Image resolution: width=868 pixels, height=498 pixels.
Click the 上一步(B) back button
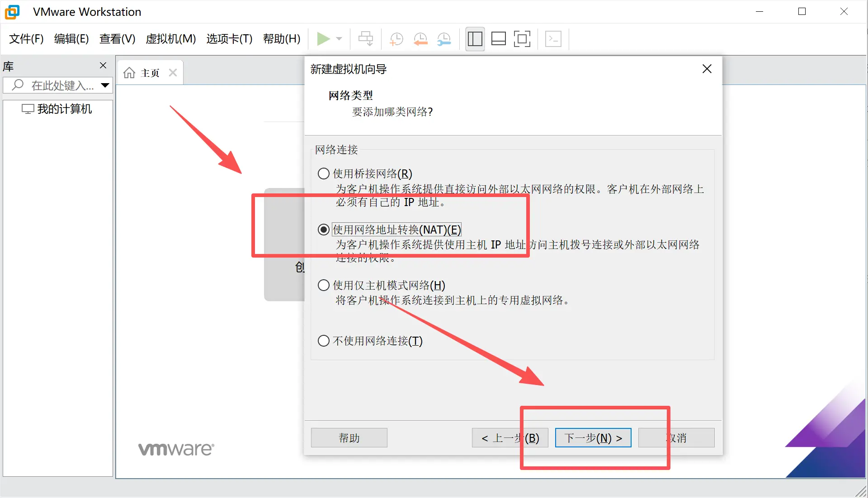tap(510, 438)
